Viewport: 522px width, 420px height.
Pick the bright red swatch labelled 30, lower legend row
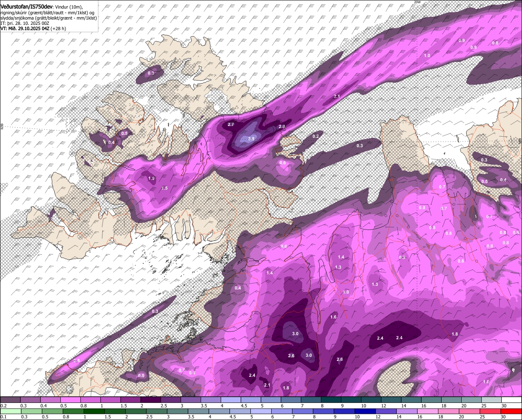(512, 411)
